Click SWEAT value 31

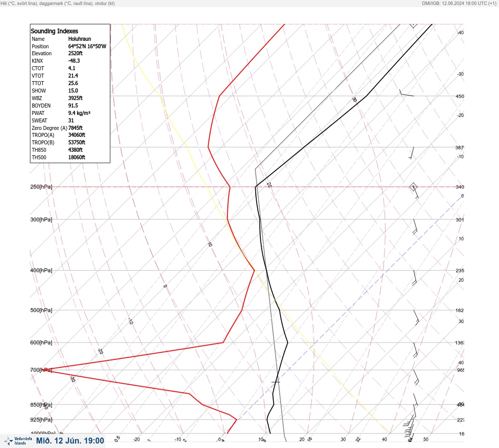[71, 120]
